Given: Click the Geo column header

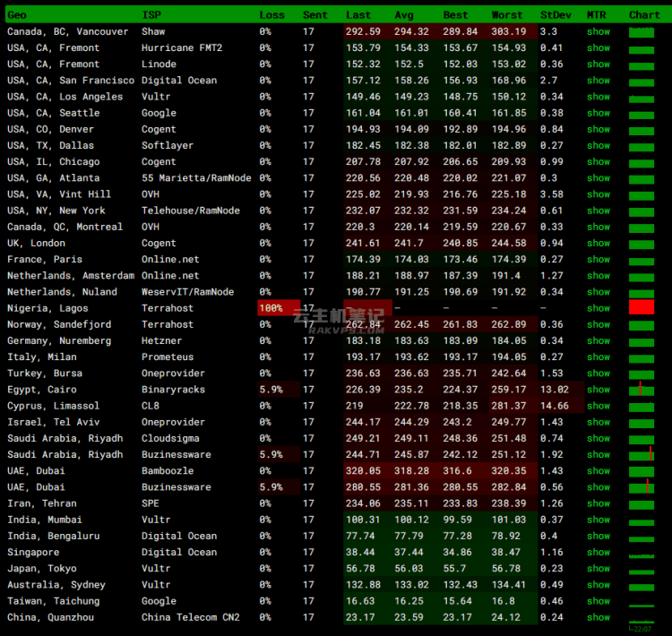Looking at the screenshot, I should (17, 15).
